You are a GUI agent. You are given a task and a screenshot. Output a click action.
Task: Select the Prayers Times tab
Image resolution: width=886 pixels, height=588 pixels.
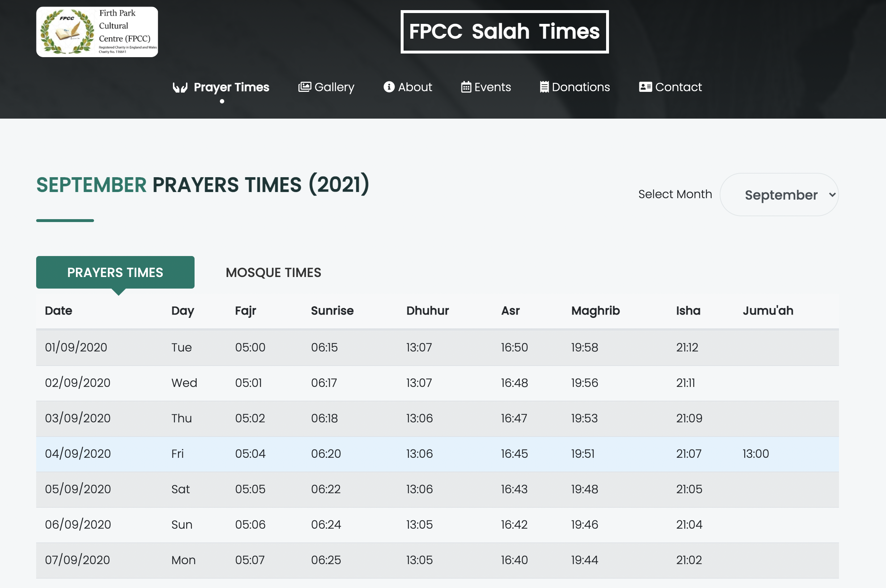[115, 273]
